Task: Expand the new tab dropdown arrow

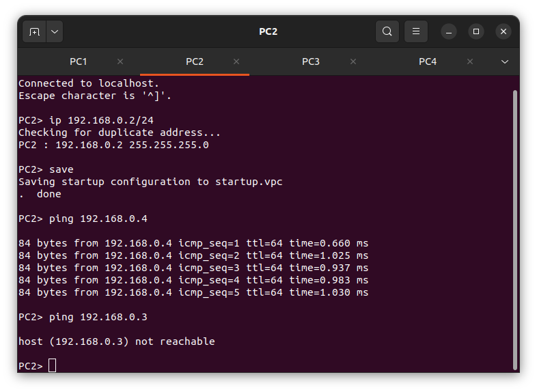Action: [55, 31]
